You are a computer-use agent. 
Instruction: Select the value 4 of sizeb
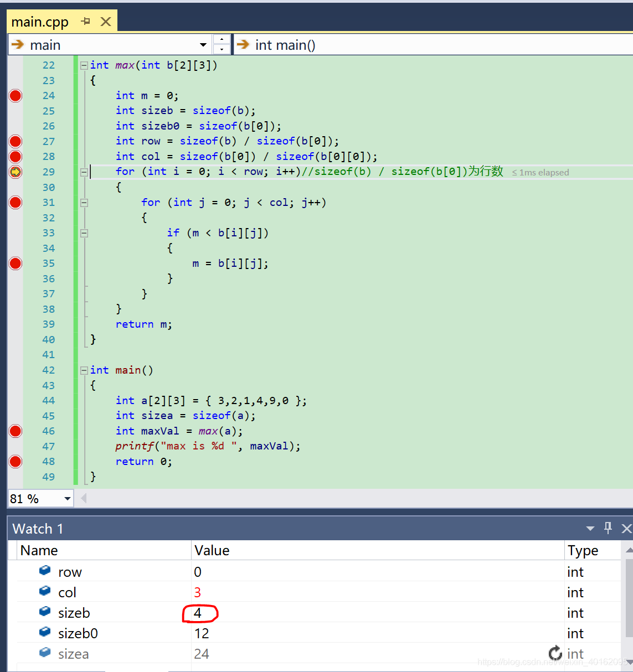198,613
